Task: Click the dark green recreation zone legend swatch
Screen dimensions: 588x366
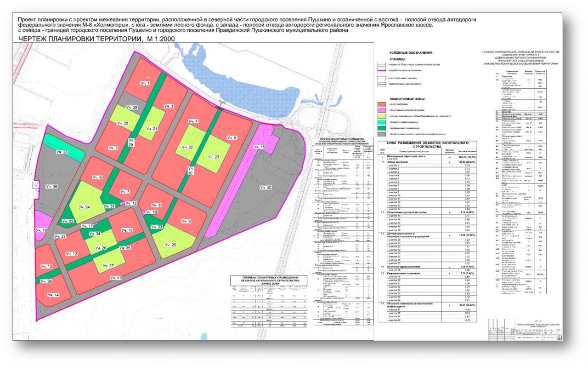Action: (x=382, y=128)
